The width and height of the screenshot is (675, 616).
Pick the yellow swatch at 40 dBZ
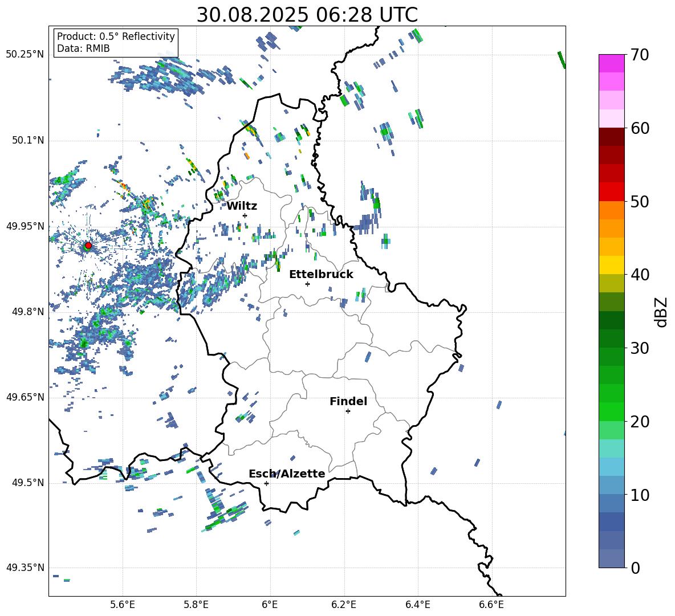coord(611,265)
